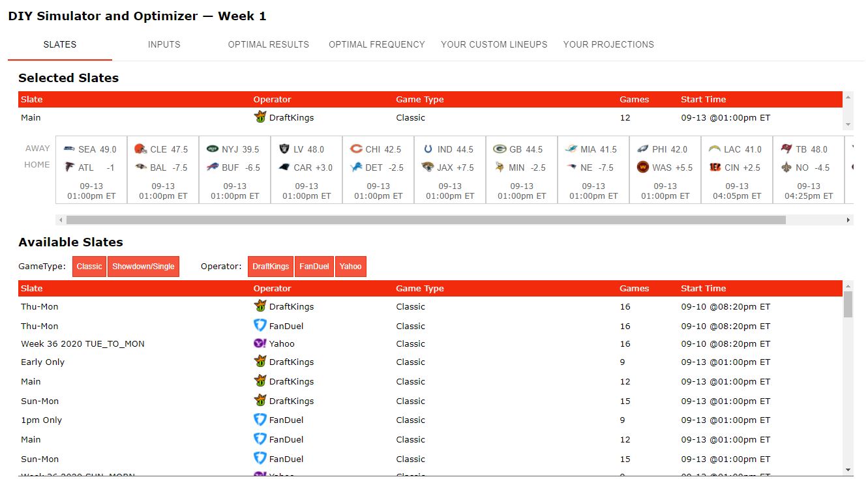Click the Jacksonville Jaguars logo
Image resolution: width=868 pixels, height=479 pixels.
coord(428,167)
